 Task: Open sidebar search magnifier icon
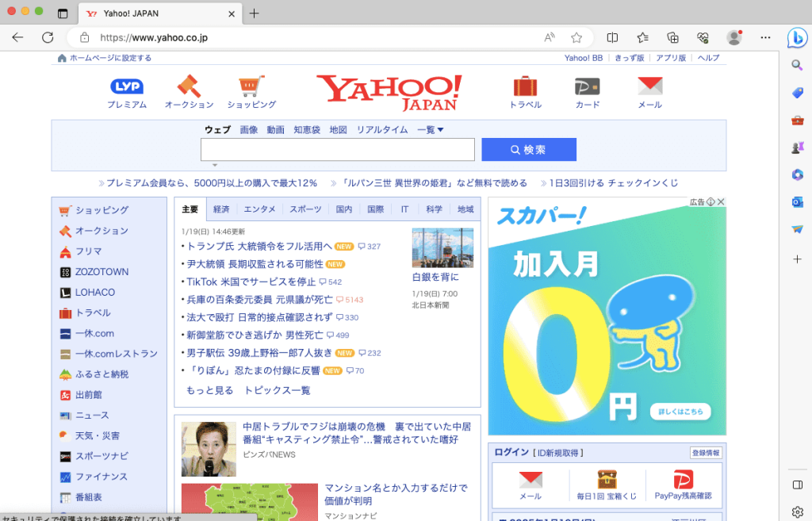[798, 65]
